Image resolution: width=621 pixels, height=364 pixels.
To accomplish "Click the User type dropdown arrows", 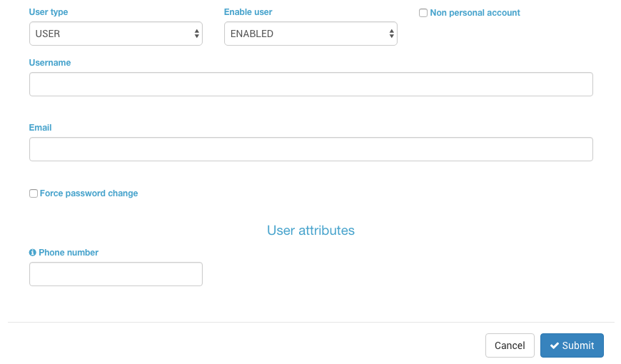I will [196, 34].
